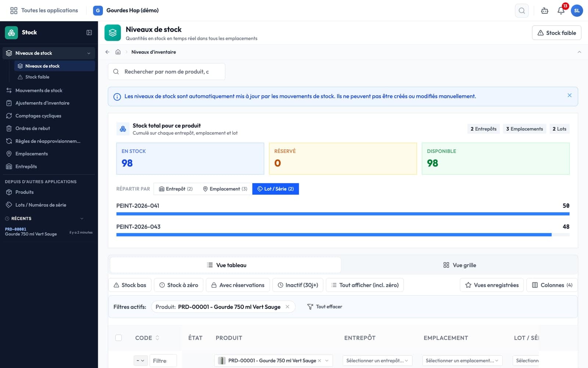This screenshot has height=368, width=588.
Task: Open Produits in sidebar
Action: pos(49,192)
